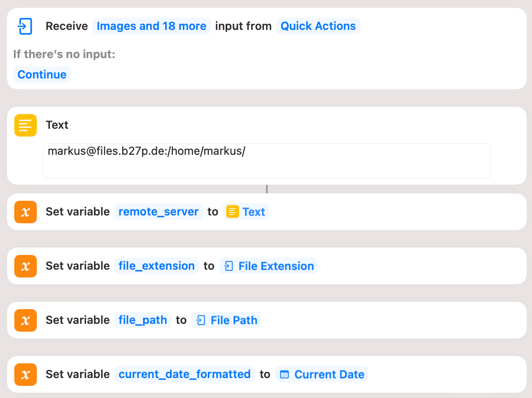Select the remote_server variable name token

[159, 212]
